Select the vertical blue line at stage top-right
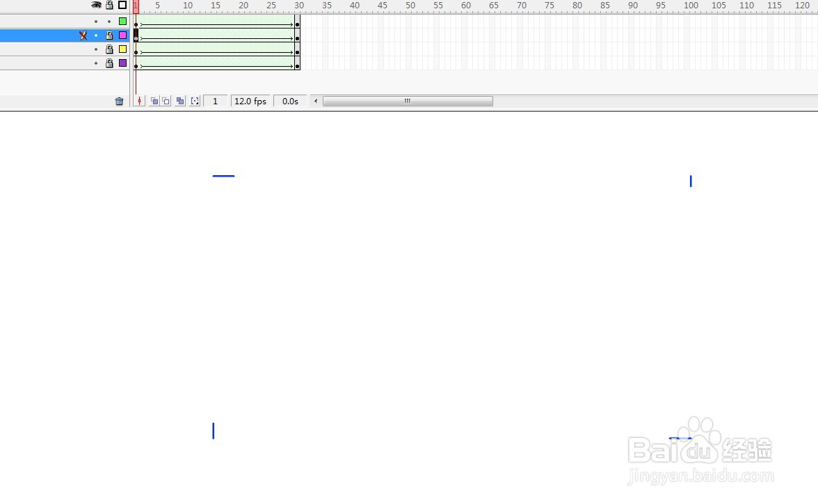 691,181
